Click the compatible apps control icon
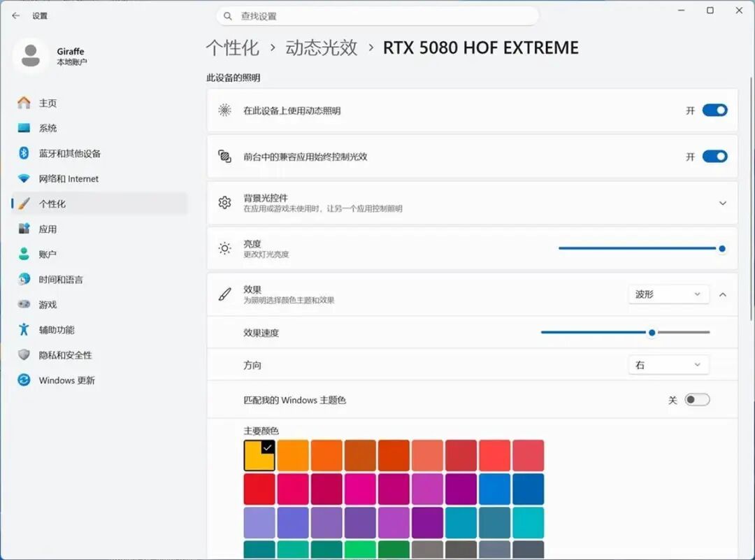This screenshot has height=560, width=755. [224, 157]
